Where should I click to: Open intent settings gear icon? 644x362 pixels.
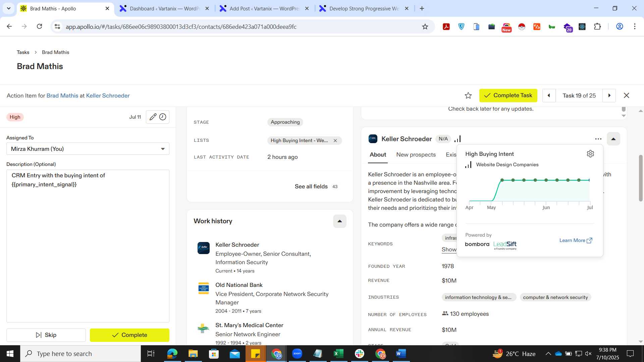tap(590, 154)
